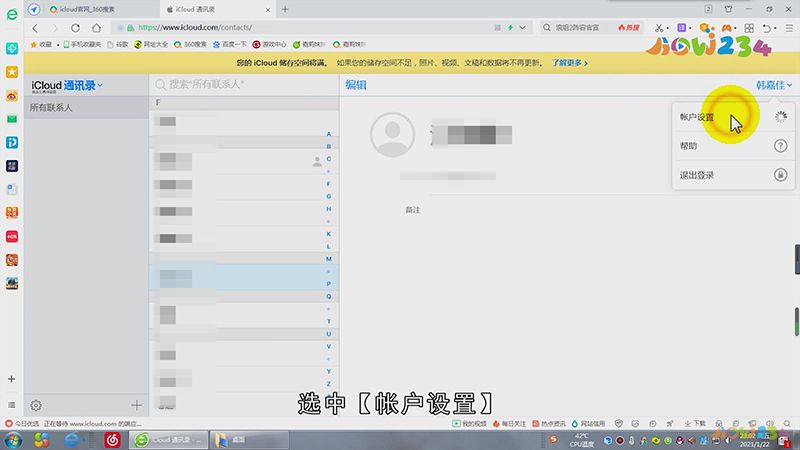This screenshot has height=450, width=800.
Task: Open the yellow star sidebar icon
Action: click(x=12, y=72)
